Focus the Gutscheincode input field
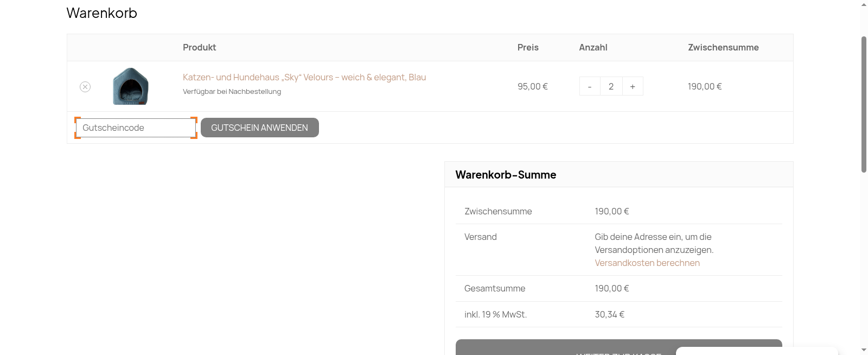The width and height of the screenshot is (868, 355). (136, 128)
